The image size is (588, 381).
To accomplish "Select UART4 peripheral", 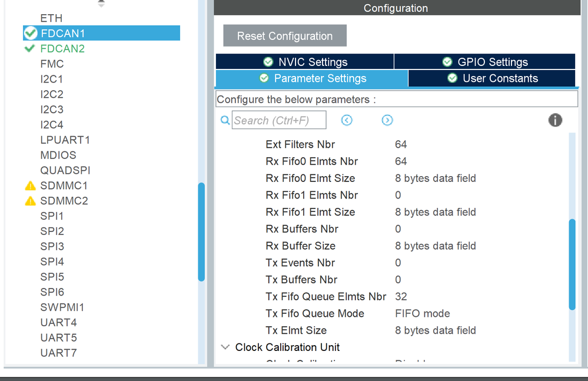I will (58, 323).
